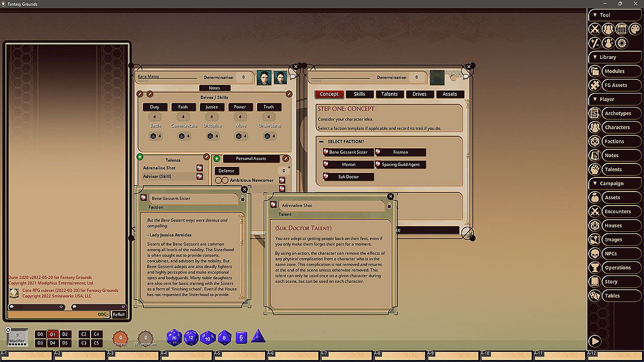This screenshot has height=362, width=644.
Task: Select complication range C5 button
Action: coord(97,343)
